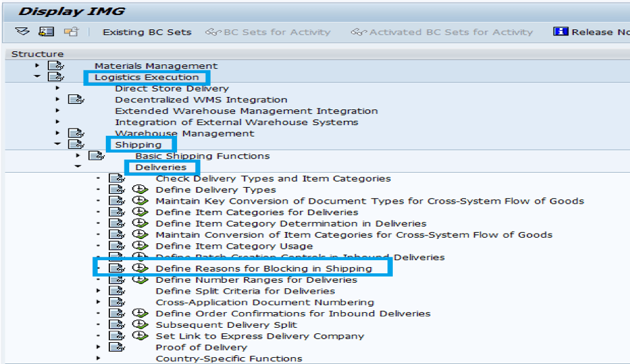Execute Define Item Categories for Deliveries activity
Viewport: 630px width, 364px height.
pyautogui.click(x=140, y=212)
